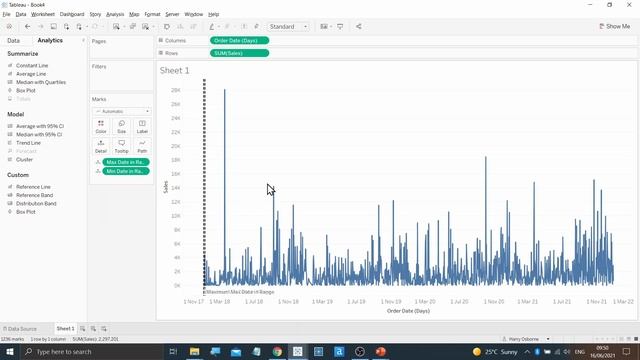Click the Fix Axes pin icon
640x360 pixels.
click(x=256, y=27)
